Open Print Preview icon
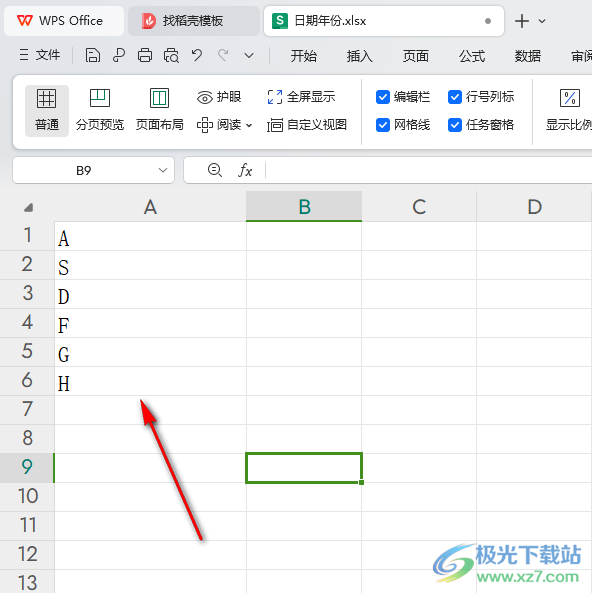Viewport: 592px width, 593px height. (x=171, y=56)
